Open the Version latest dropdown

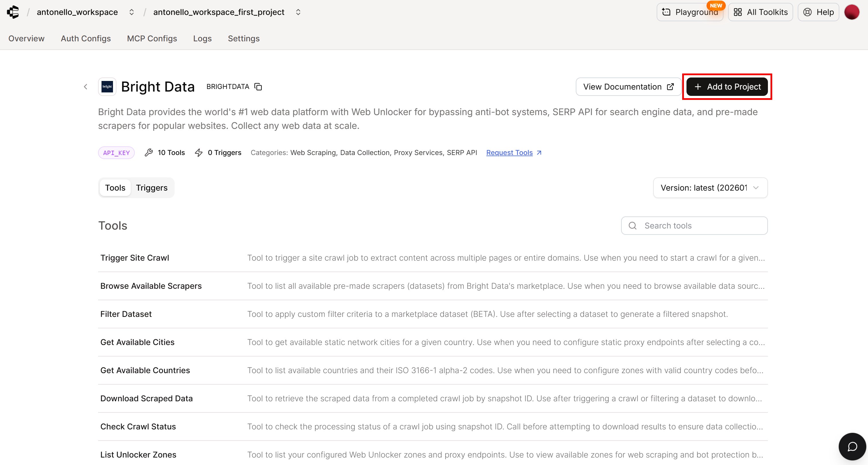(x=710, y=188)
